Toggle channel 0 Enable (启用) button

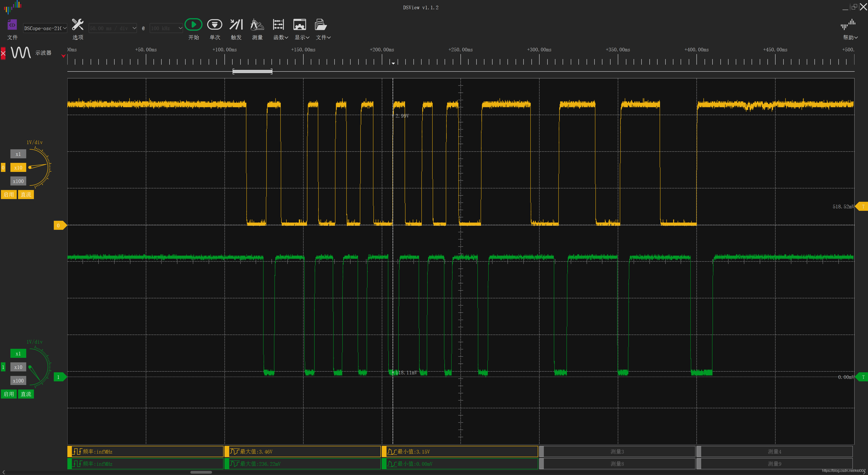click(x=9, y=195)
